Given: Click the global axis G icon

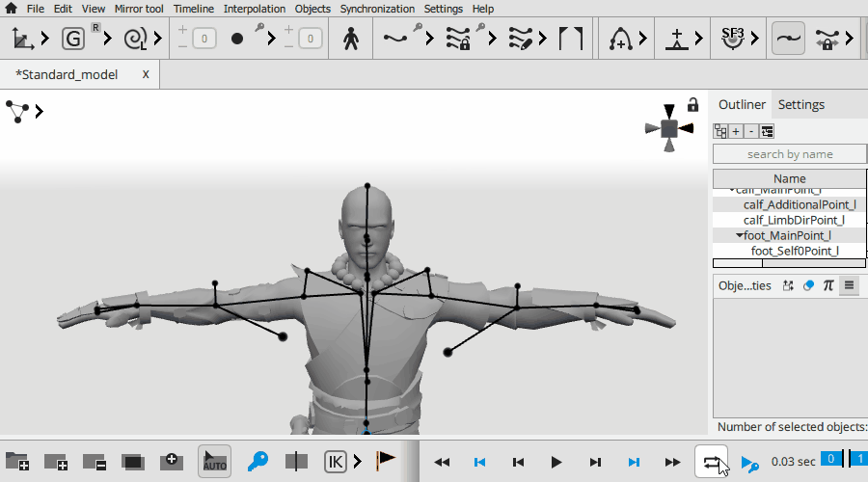Looking at the screenshot, I should point(73,40).
